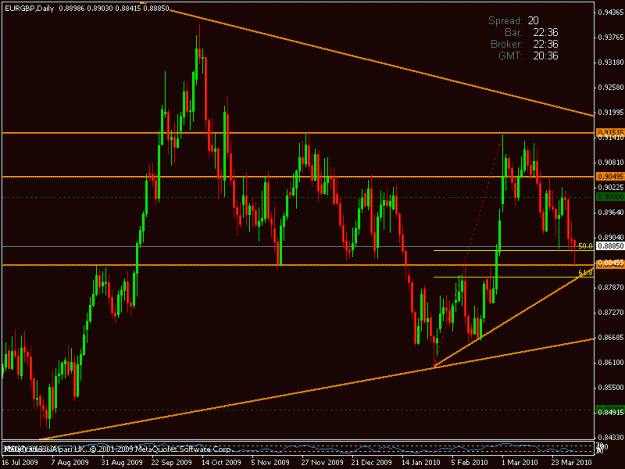Click the 7 Aug 2009 date label
625x469 pixels.
[70, 463]
